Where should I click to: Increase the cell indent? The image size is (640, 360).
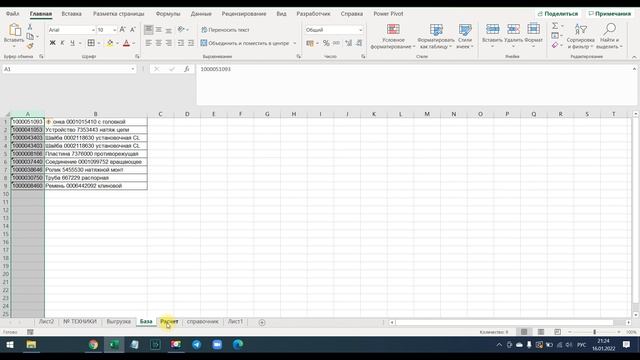(x=191, y=43)
